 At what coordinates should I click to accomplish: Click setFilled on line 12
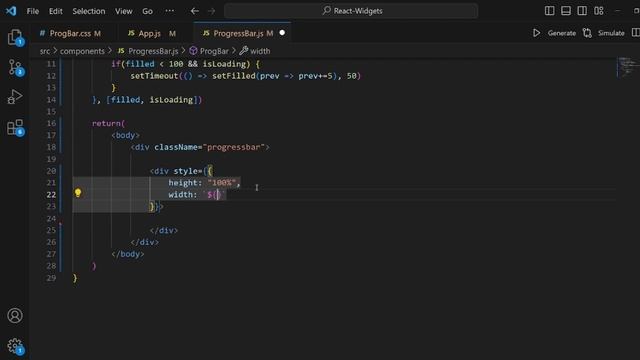233,76
